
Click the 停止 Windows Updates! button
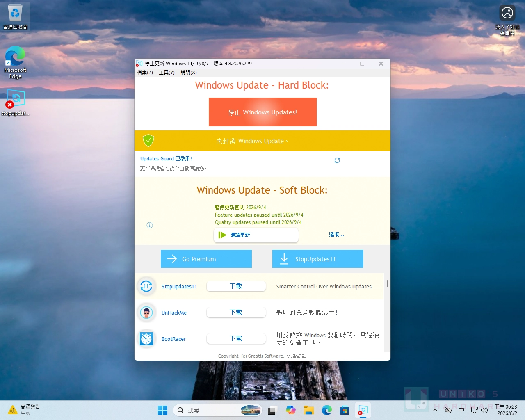(262, 112)
